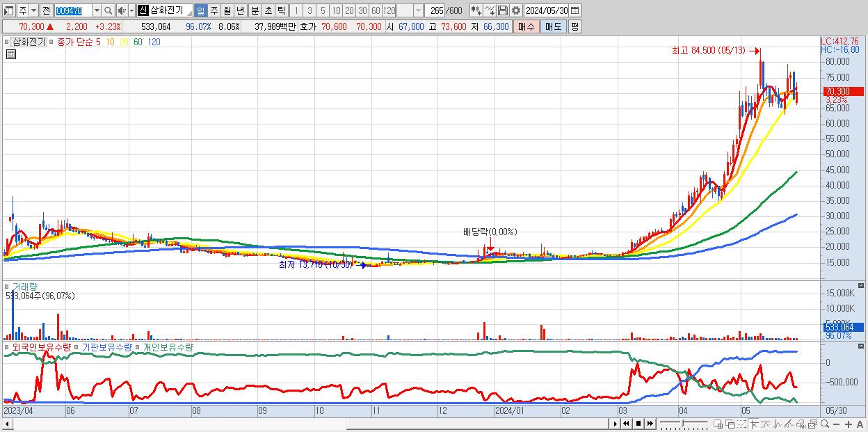868x432 pixels.
Task: Select interval preset 1
Action: pyautogui.click(x=296, y=10)
